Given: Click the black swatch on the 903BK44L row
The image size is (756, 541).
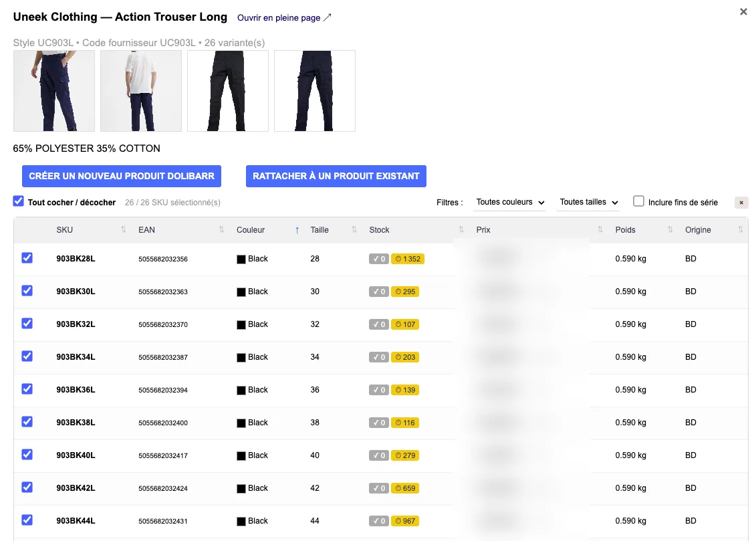Looking at the screenshot, I should [241, 522].
